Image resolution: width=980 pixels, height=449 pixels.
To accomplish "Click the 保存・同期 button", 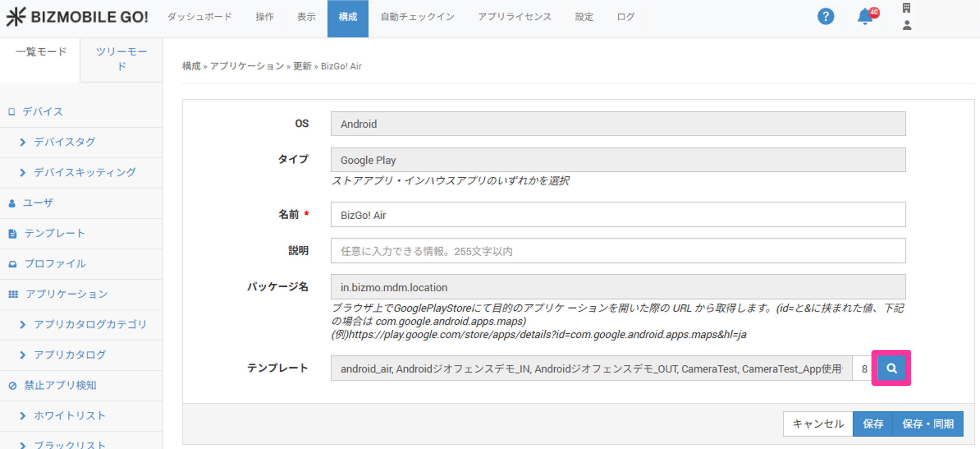I will pyautogui.click(x=927, y=424).
